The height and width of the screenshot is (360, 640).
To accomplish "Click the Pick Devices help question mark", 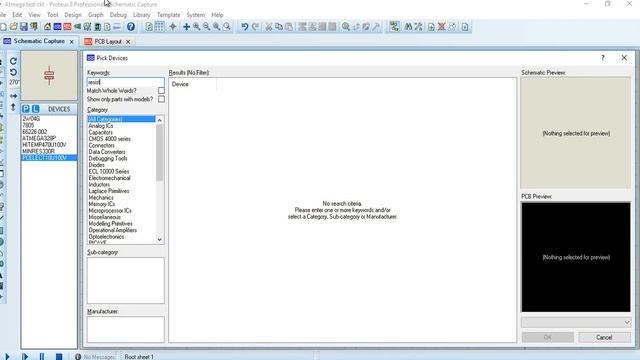I will 603,58.
